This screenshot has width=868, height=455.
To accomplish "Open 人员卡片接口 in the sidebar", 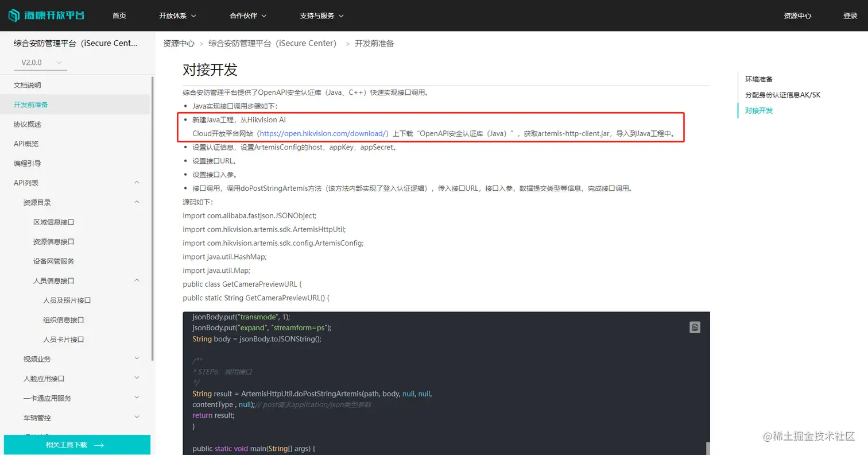I will (64, 339).
